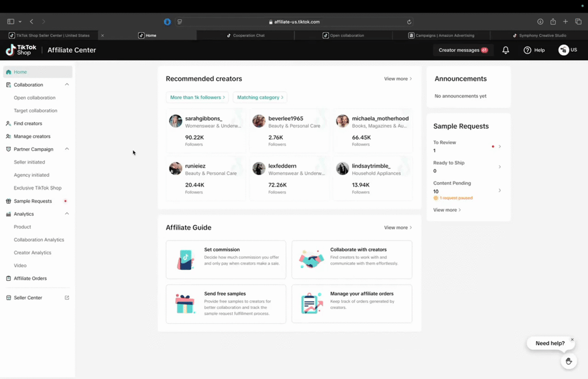Reload the page with refresh icon
The image size is (588, 379).
tap(409, 22)
